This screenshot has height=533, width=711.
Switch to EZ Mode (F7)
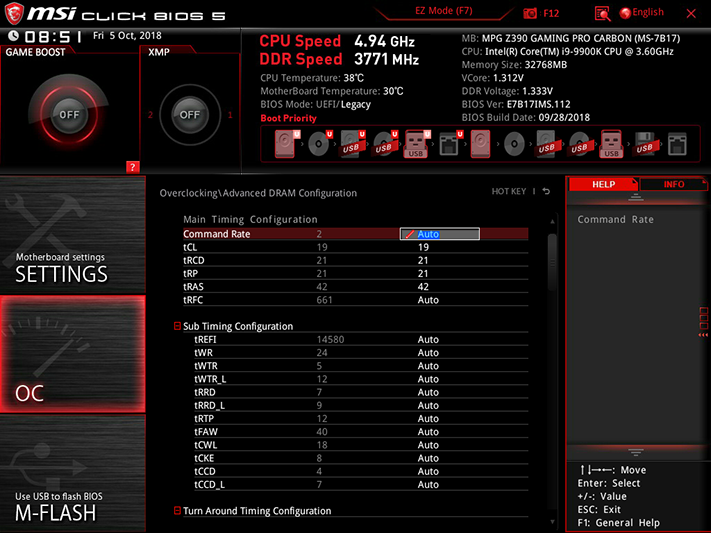point(443,11)
